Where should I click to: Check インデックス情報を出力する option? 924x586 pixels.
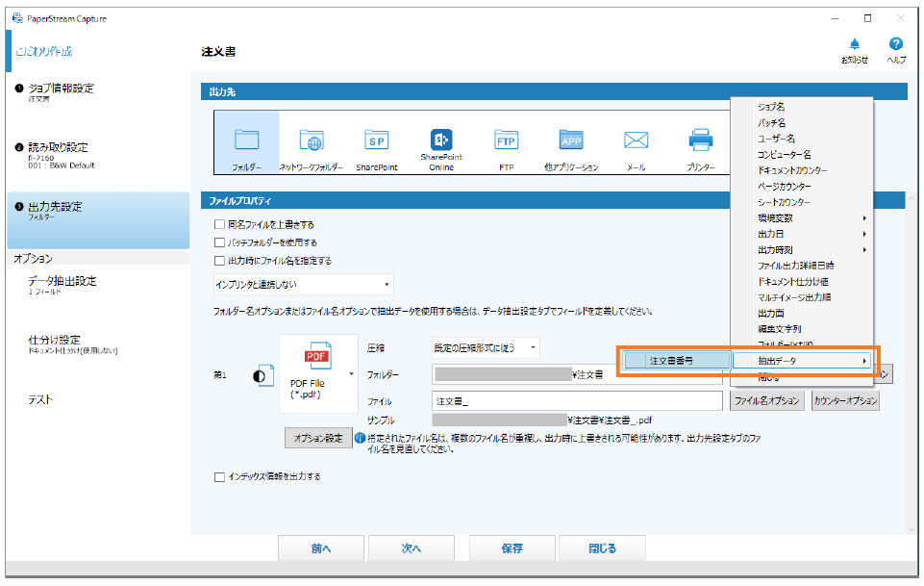click(220, 477)
